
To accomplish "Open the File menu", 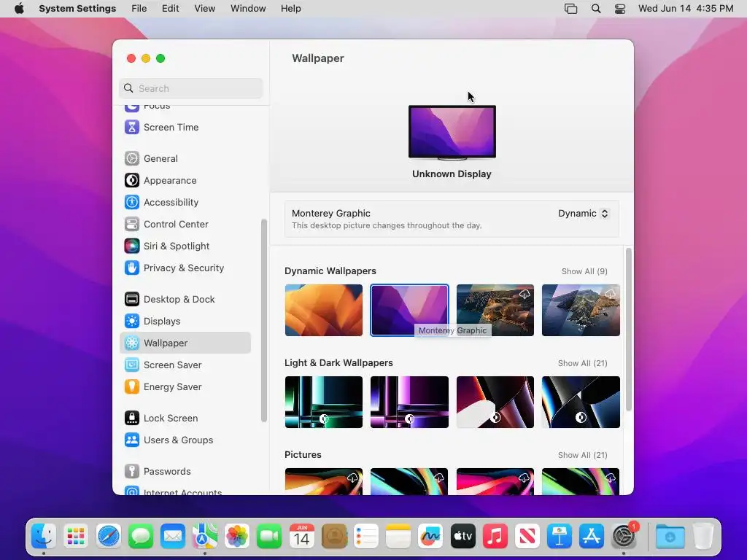I will pyautogui.click(x=139, y=9).
